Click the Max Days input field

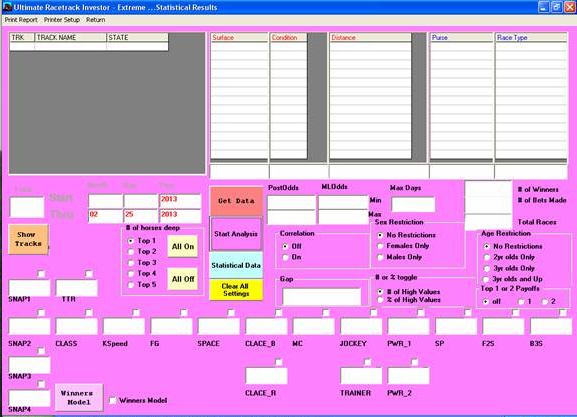click(x=413, y=204)
